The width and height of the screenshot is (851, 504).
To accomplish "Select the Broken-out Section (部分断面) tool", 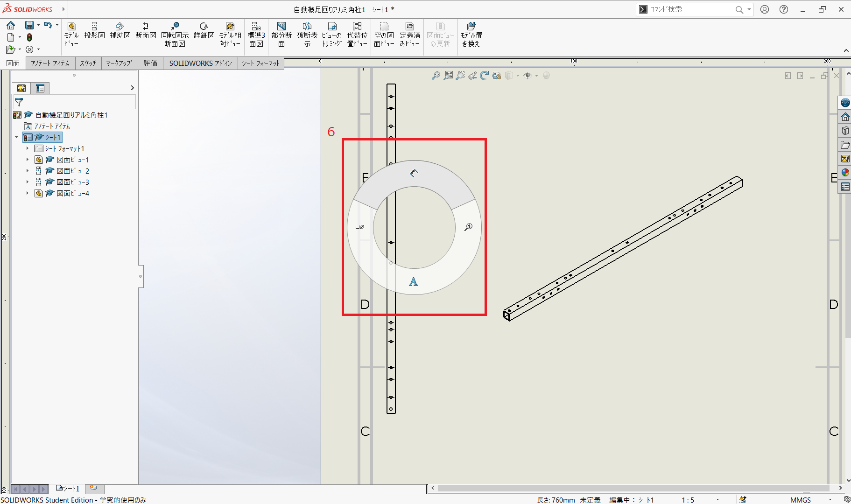I will (281, 34).
